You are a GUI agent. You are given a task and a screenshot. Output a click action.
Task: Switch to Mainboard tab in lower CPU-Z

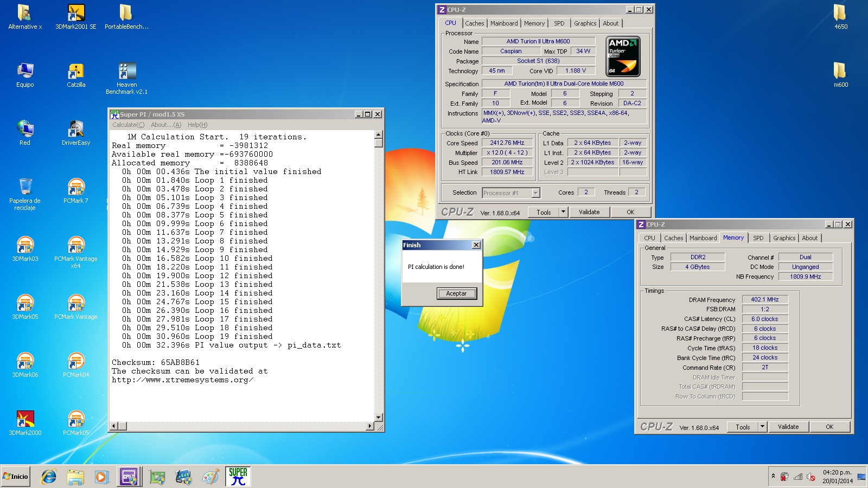(x=703, y=238)
